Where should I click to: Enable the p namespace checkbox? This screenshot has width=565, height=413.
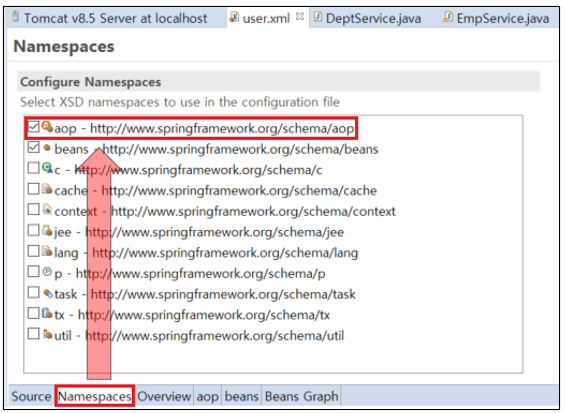(34, 271)
